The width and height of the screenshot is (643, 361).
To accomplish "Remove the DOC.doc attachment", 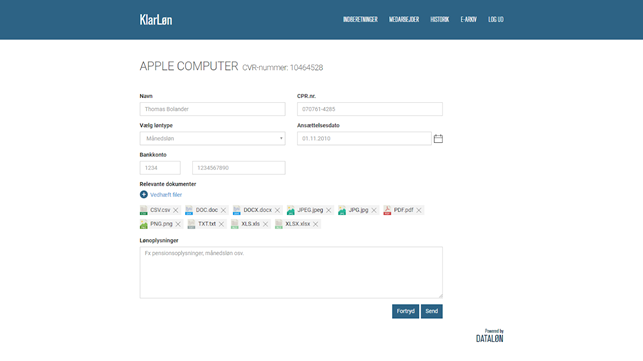I will [223, 210].
